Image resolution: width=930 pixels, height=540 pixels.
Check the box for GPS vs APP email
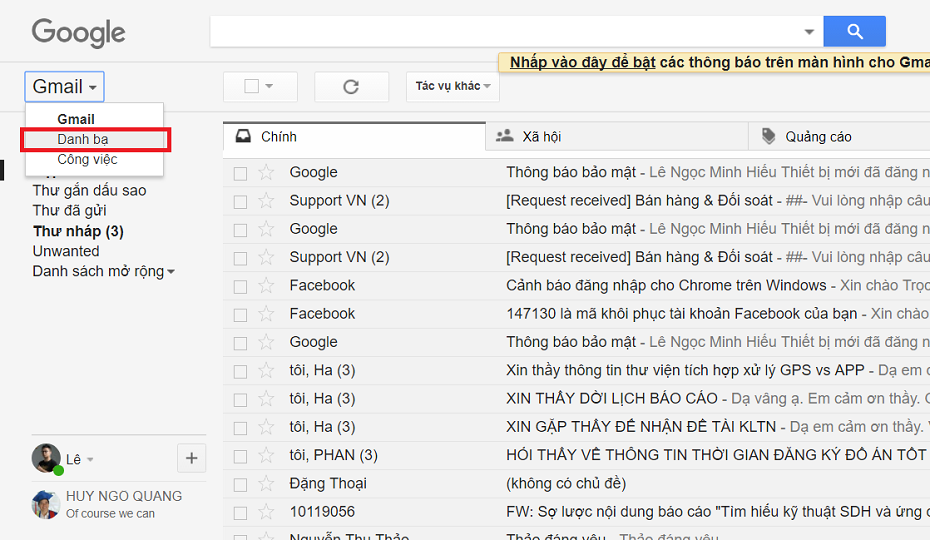click(240, 371)
